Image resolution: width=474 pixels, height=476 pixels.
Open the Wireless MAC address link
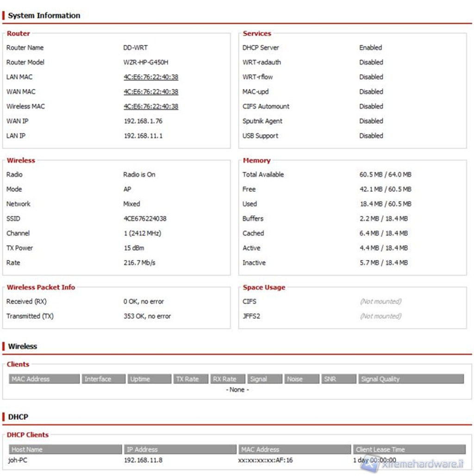pyautogui.click(x=150, y=106)
